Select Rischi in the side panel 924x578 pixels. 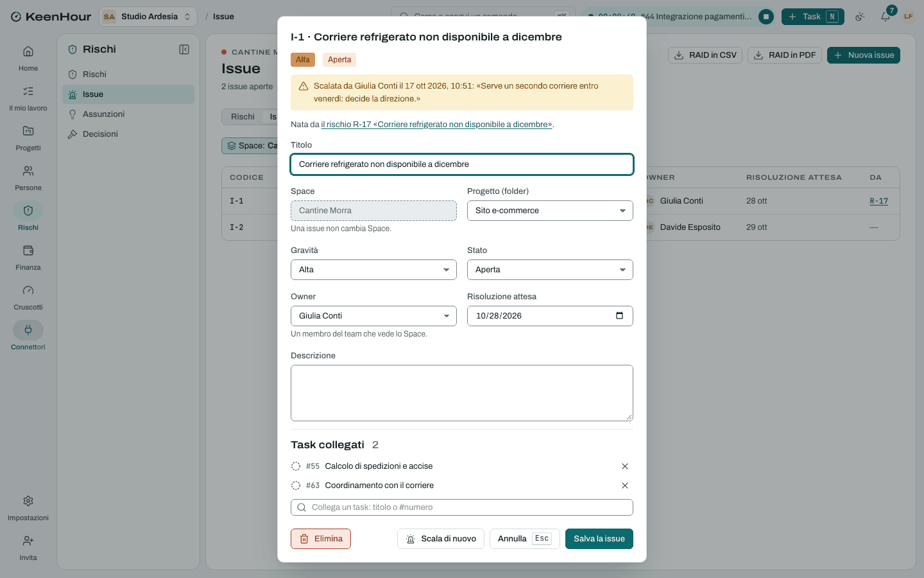tap(128, 74)
